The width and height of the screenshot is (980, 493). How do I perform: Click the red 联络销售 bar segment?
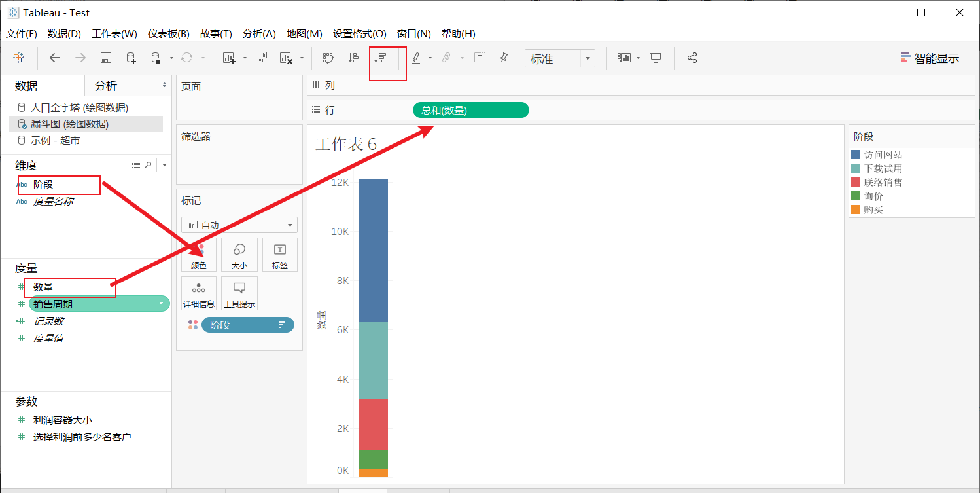click(x=373, y=424)
